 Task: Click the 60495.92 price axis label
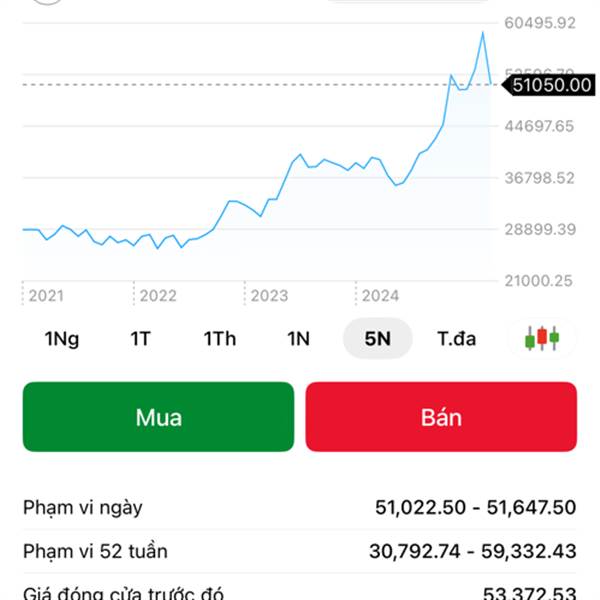click(x=540, y=22)
